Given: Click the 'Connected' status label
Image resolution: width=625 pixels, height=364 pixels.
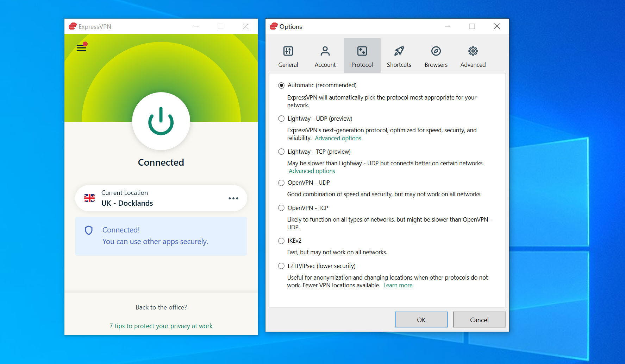Looking at the screenshot, I should tap(161, 162).
